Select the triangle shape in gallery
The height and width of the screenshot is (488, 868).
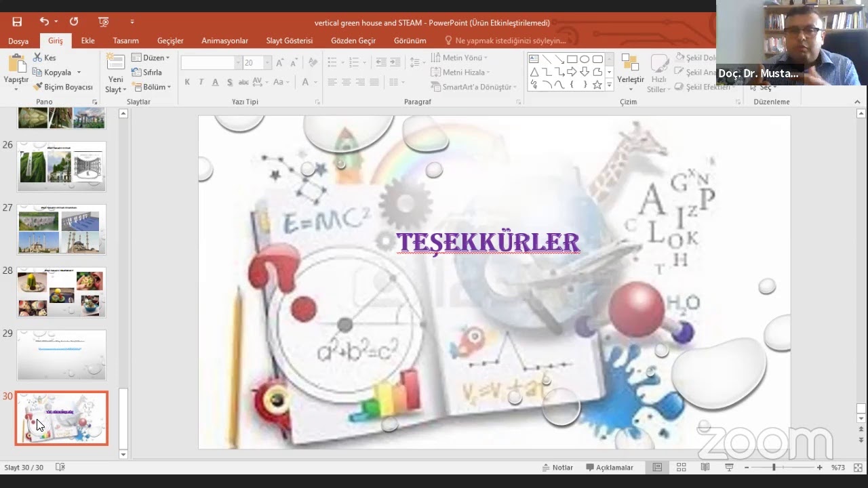pyautogui.click(x=534, y=72)
